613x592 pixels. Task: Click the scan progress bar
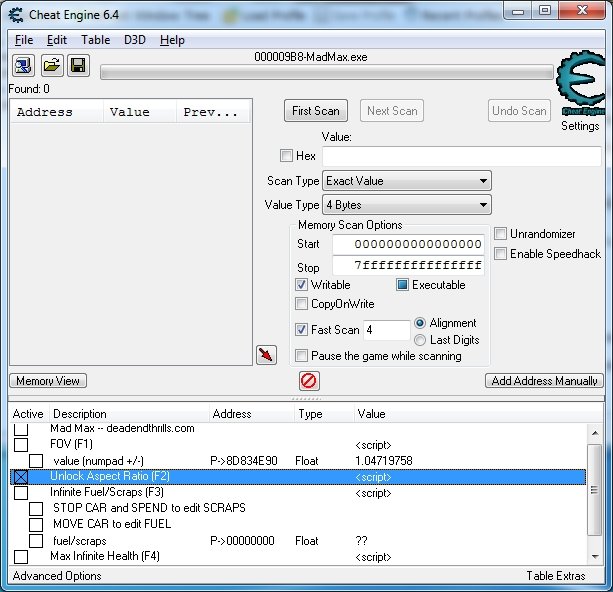tap(327, 73)
